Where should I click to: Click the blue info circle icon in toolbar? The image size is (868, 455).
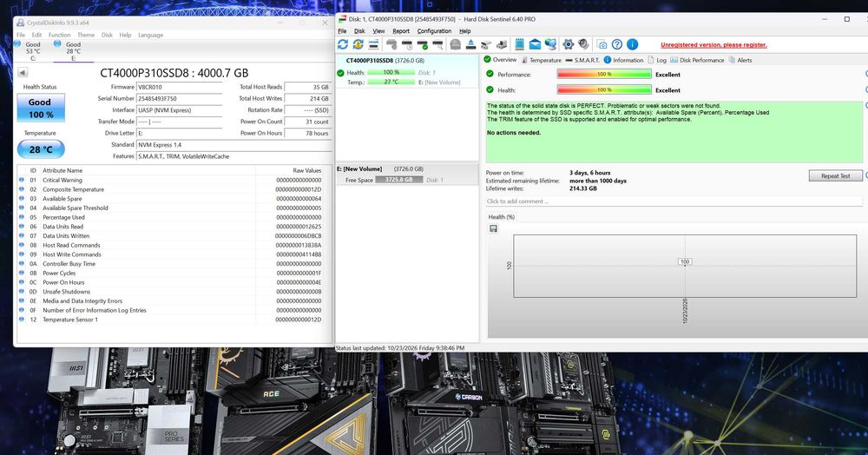coord(633,44)
